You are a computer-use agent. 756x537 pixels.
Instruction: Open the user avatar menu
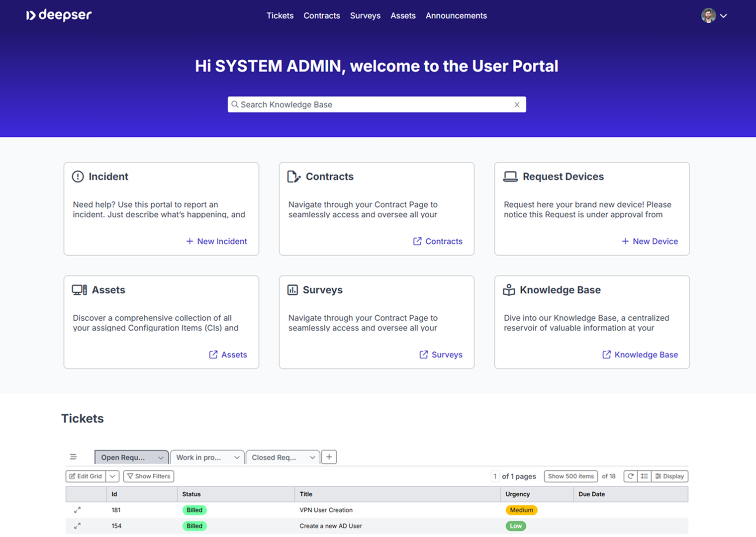tap(714, 15)
